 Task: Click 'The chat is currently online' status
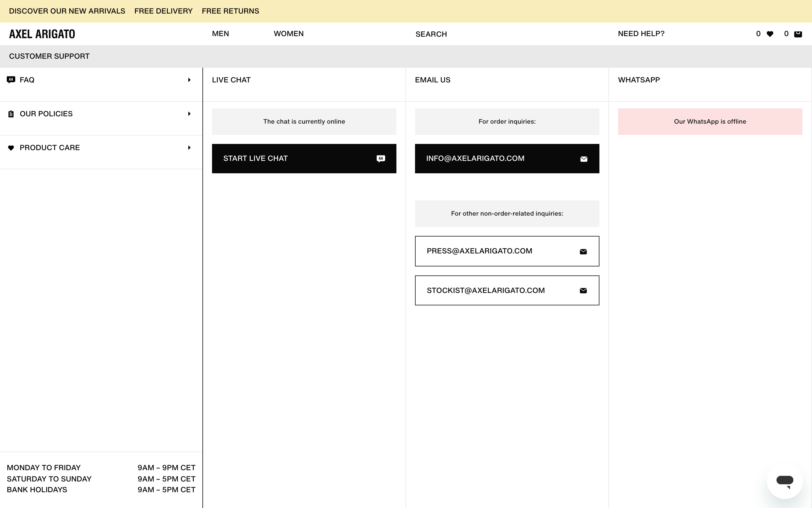[x=304, y=122]
